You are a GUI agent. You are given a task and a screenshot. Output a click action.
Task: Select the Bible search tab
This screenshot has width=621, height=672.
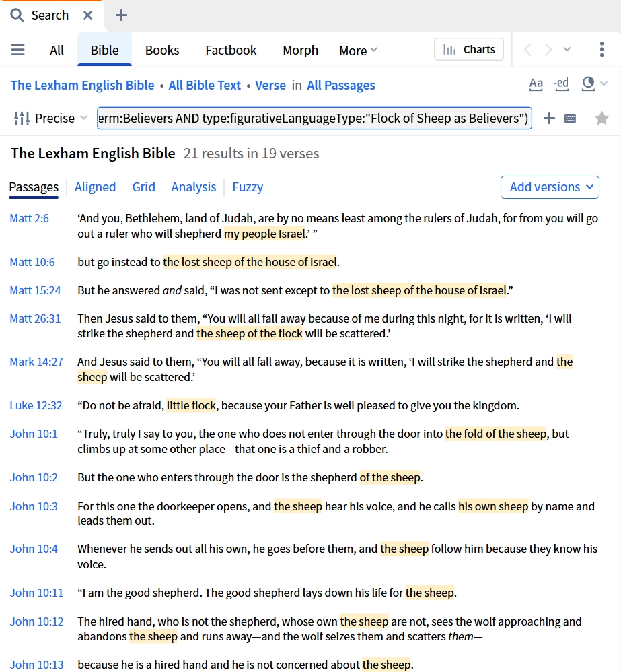point(104,50)
